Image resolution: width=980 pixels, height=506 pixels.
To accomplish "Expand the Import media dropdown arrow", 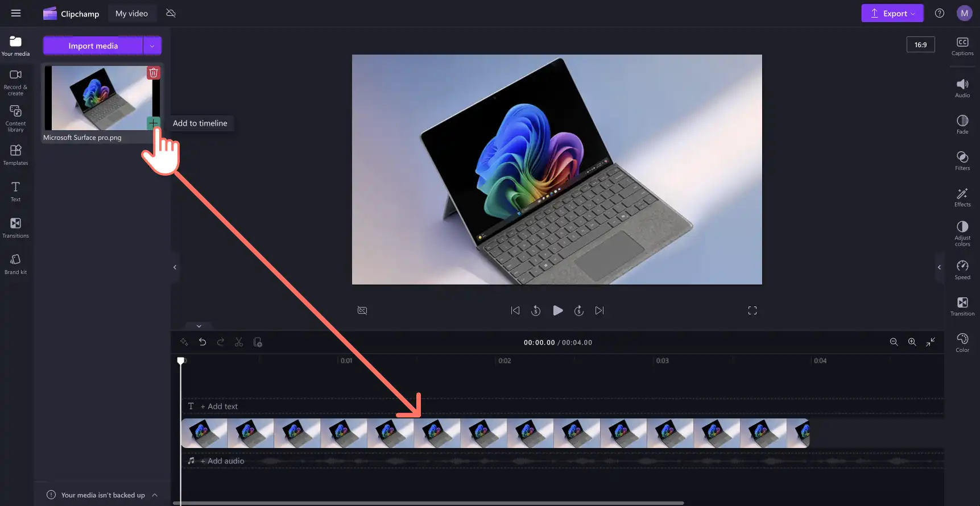I will (x=152, y=45).
